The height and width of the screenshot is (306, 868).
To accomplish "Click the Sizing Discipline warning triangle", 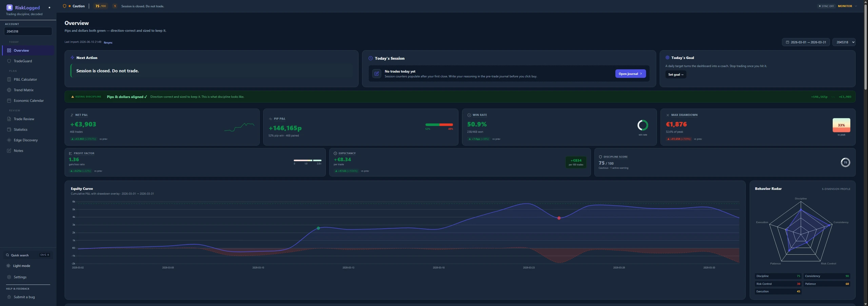I will click(x=73, y=97).
